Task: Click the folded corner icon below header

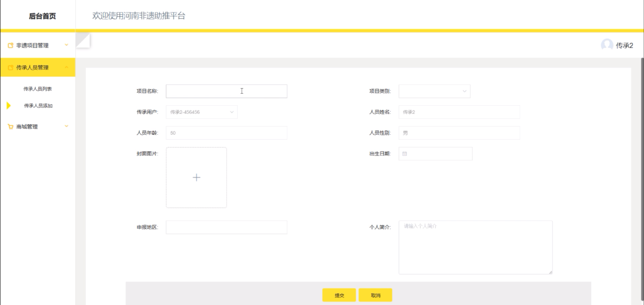Action: click(83, 40)
